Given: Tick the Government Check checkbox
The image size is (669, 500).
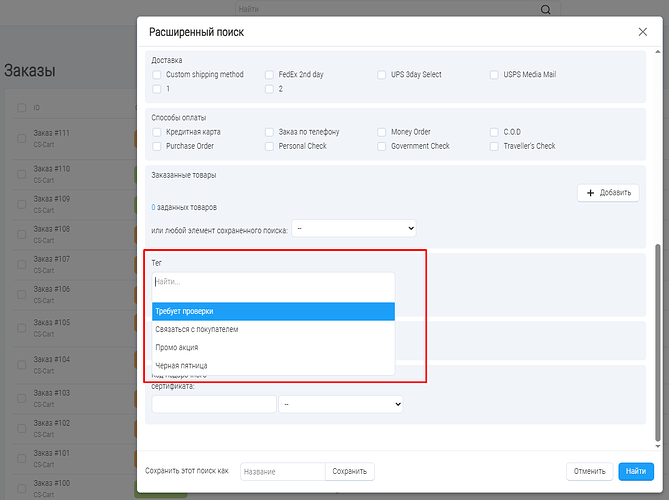Looking at the screenshot, I should tap(383, 146).
